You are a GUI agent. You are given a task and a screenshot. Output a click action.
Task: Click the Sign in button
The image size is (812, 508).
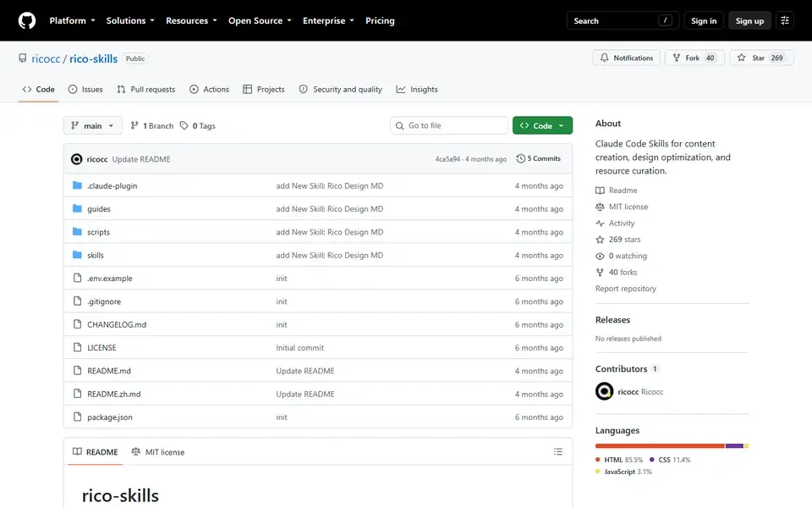click(x=703, y=20)
